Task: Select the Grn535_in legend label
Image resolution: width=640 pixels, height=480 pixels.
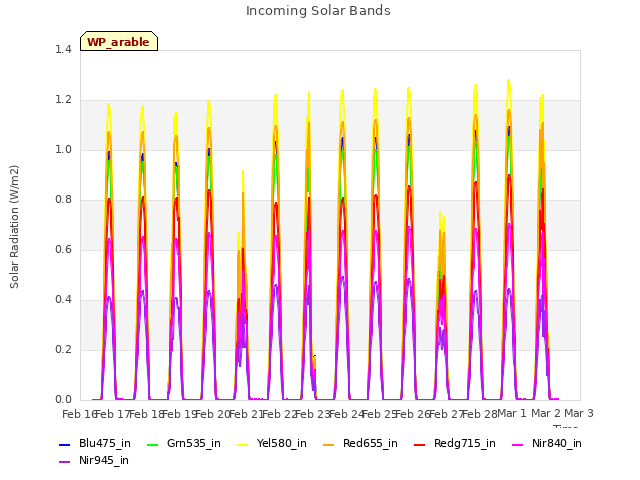Action: point(194,444)
